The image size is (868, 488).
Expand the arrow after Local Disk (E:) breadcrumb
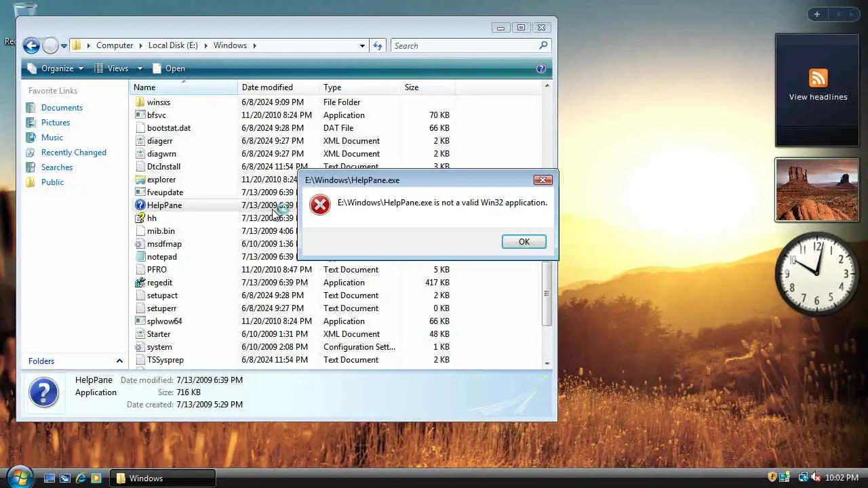pyautogui.click(x=206, y=45)
